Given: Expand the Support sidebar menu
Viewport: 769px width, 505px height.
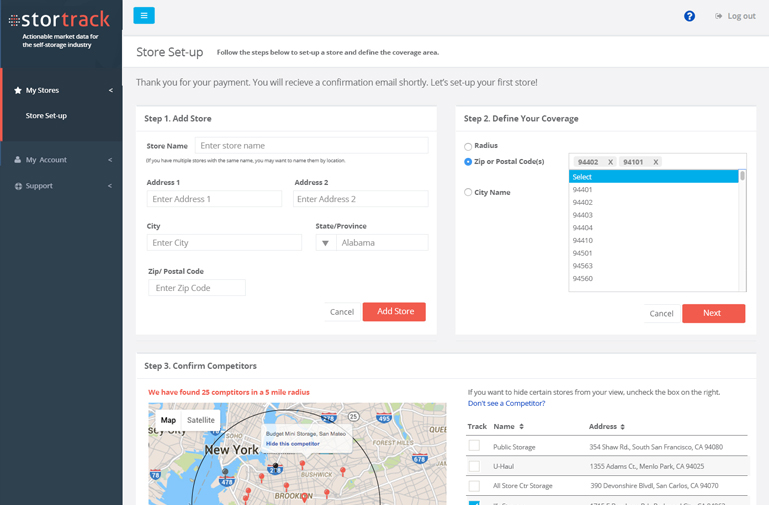Looking at the screenshot, I should point(61,186).
